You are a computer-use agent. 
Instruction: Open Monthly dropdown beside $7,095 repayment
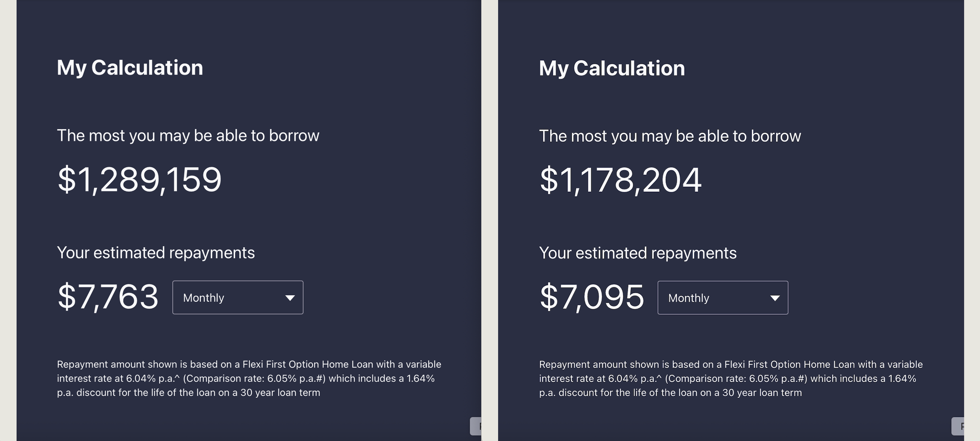pos(723,298)
